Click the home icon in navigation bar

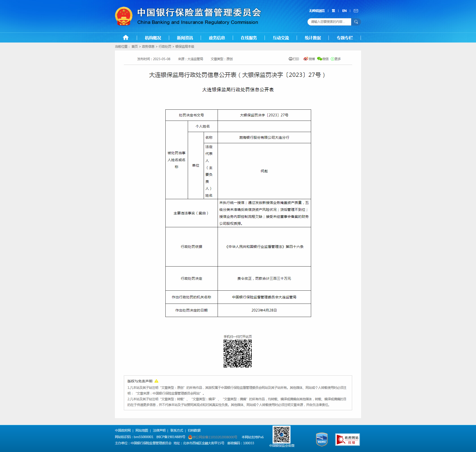(126, 38)
